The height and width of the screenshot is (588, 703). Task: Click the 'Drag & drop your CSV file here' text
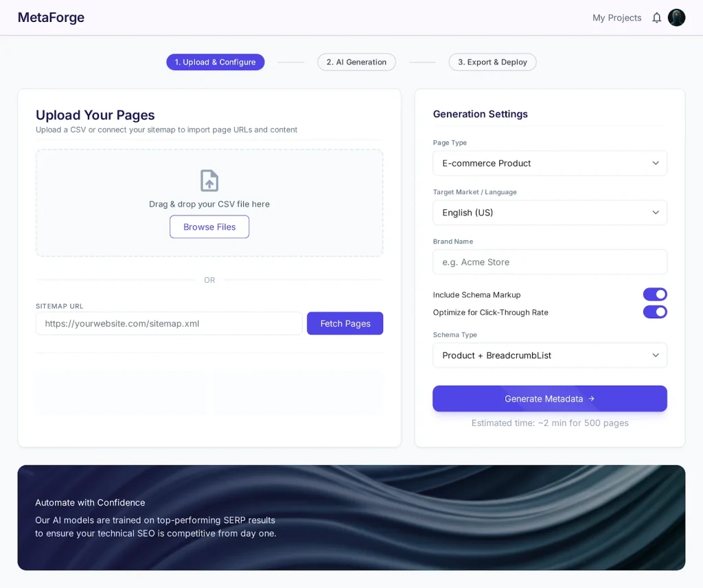[x=209, y=204]
